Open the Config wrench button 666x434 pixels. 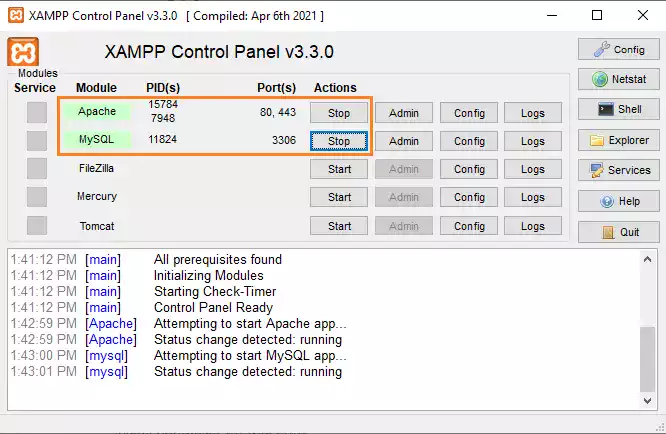[618, 49]
